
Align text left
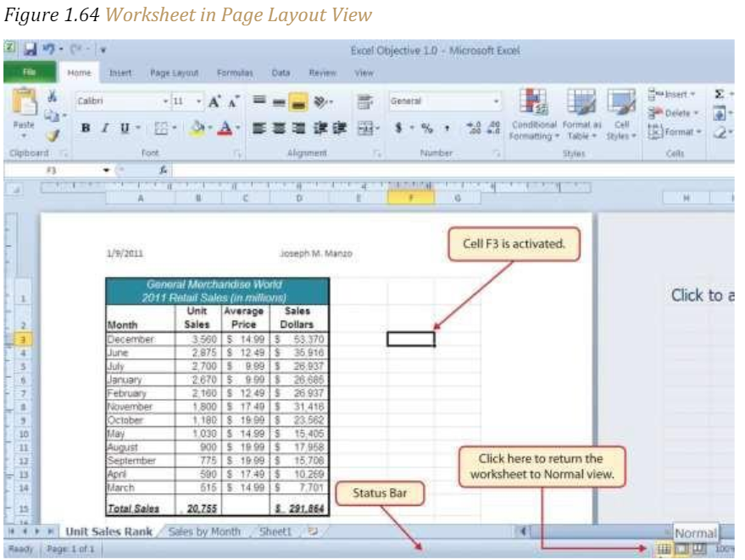coord(259,128)
